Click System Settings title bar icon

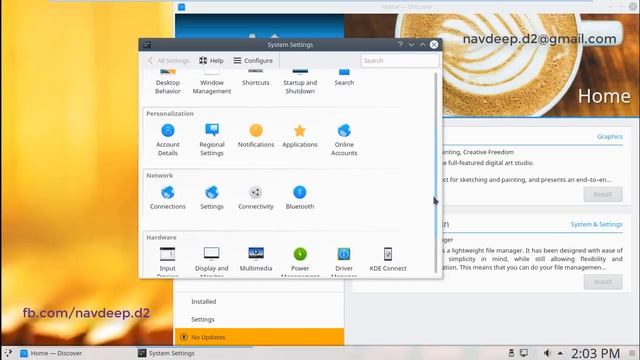[x=147, y=44]
